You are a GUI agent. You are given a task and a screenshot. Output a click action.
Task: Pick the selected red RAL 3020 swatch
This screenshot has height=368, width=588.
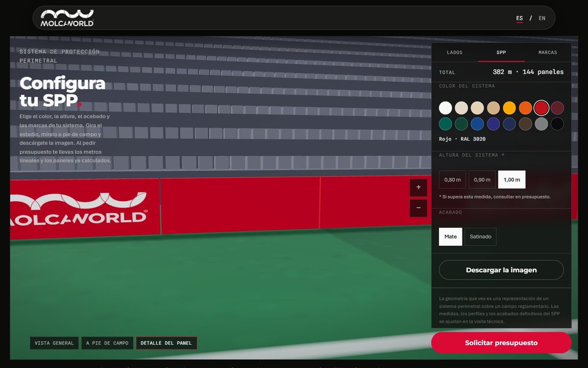[541, 108]
